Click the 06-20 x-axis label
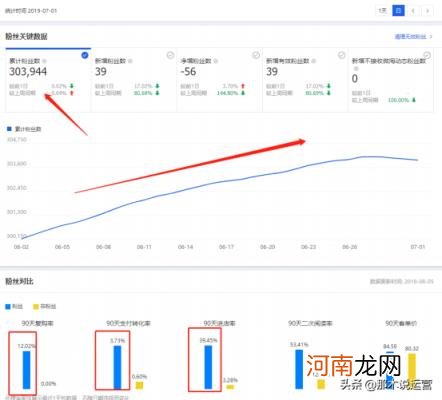The height and width of the screenshot is (400, 442). pyautogui.click(x=267, y=247)
